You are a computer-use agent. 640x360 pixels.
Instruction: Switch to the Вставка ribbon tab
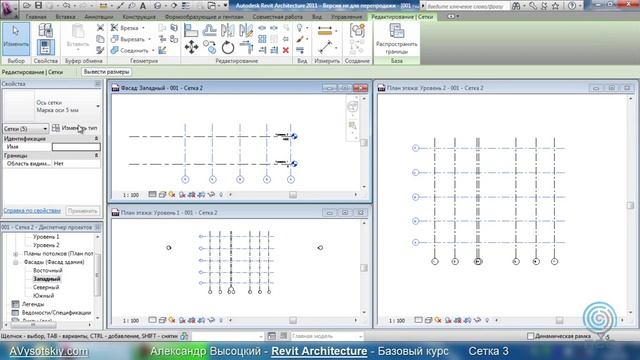pyautogui.click(x=65, y=17)
